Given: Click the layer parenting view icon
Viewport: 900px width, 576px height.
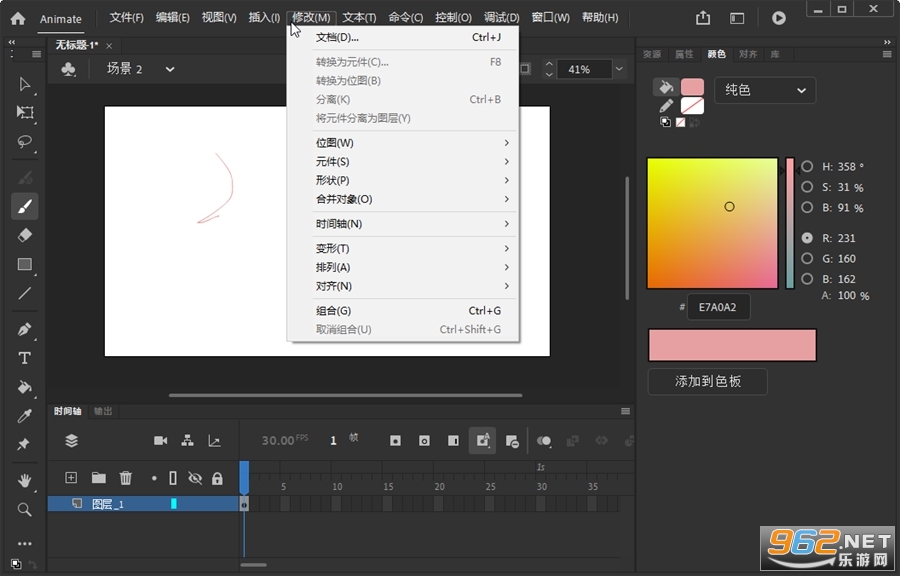Looking at the screenshot, I should pos(187,441).
